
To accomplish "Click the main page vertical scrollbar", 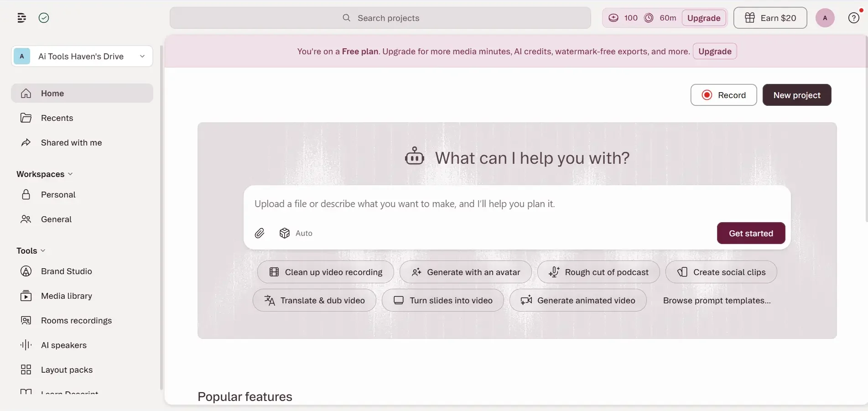I will pyautogui.click(x=866, y=129).
